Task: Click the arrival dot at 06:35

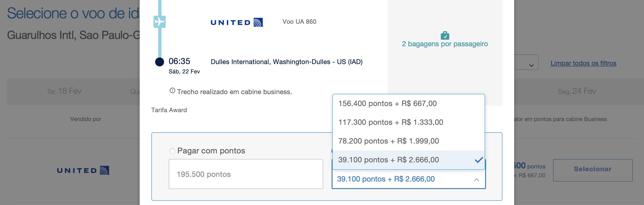Action: point(160,62)
